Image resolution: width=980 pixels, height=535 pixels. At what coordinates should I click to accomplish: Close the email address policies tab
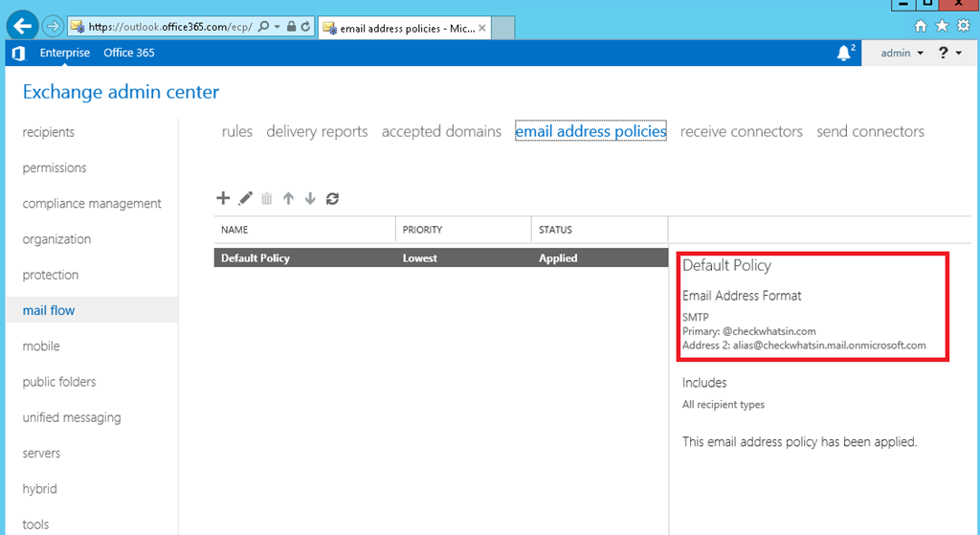pos(482,28)
